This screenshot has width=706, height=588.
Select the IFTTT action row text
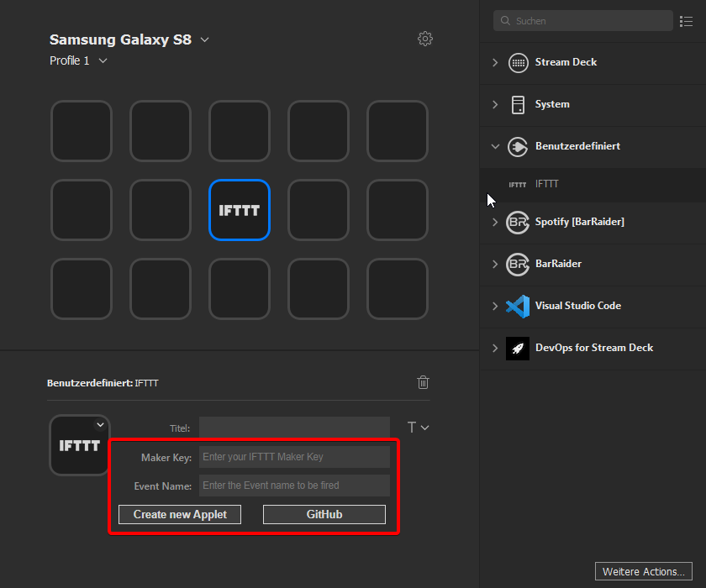pos(546,184)
